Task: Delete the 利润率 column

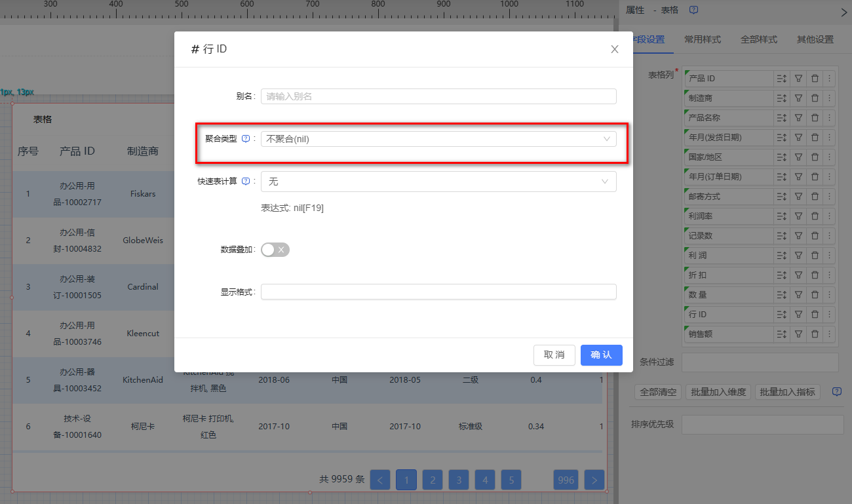Action: click(x=815, y=216)
